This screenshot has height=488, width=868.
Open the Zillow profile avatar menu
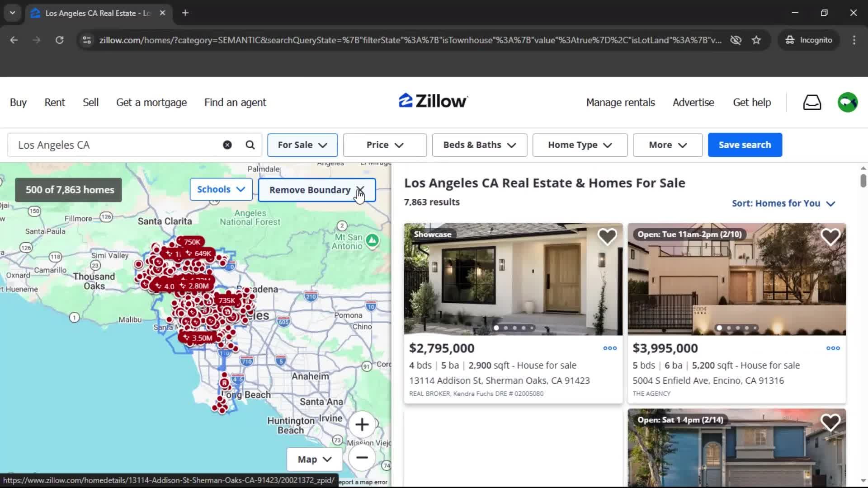[847, 102]
